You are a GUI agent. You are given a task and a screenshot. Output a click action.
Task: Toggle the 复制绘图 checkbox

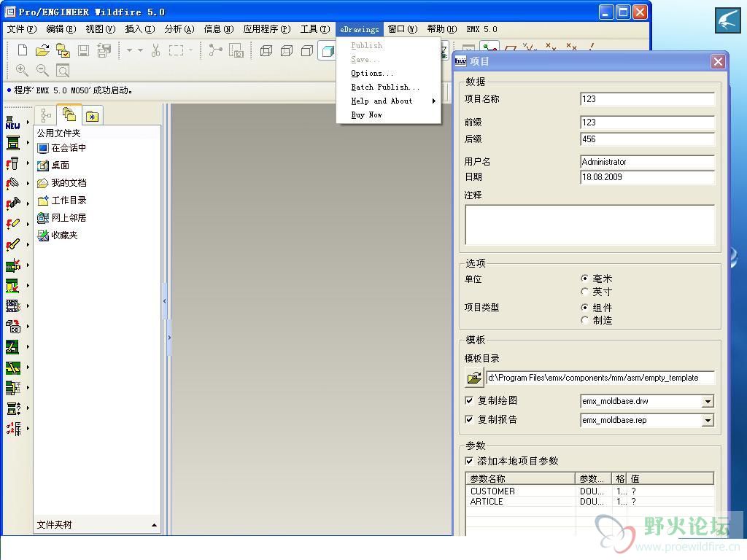click(469, 400)
